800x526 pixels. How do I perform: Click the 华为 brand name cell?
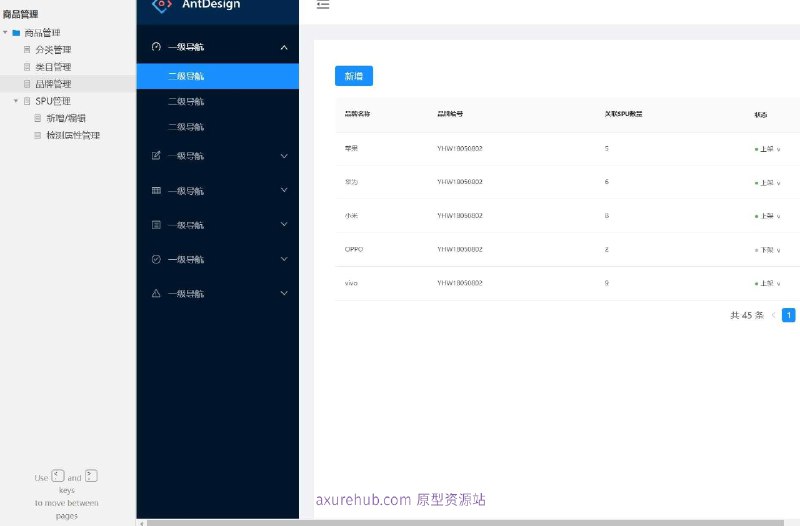tap(351, 182)
